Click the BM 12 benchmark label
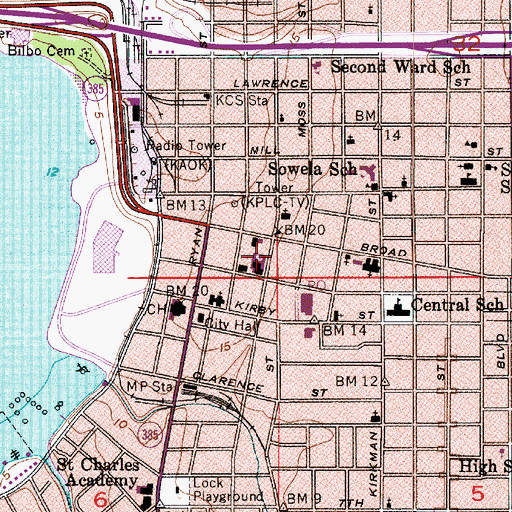Viewport: 512px width, 512px height. (x=357, y=381)
